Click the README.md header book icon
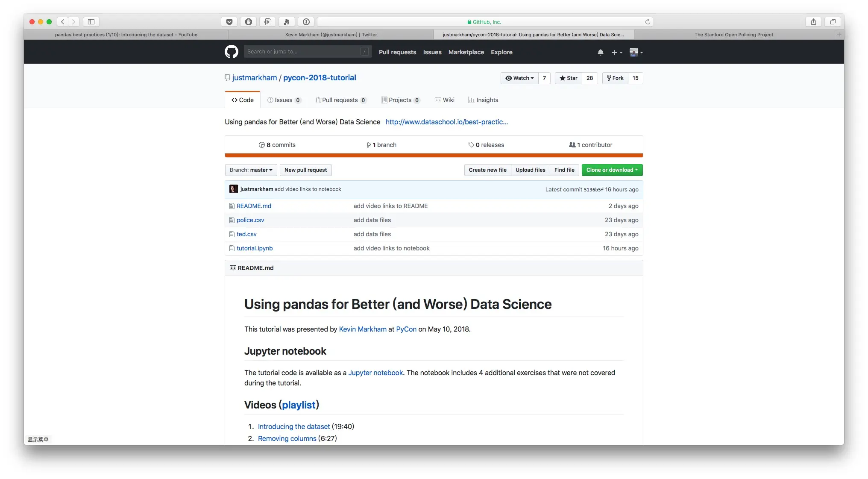The height and width of the screenshot is (479, 868). pyautogui.click(x=233, y=268)
